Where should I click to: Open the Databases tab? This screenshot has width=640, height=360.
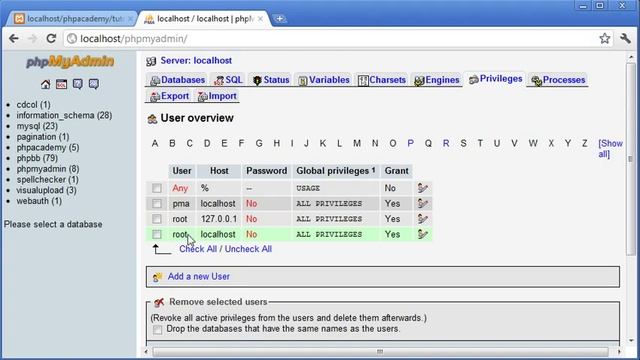(x=177, y=80)
